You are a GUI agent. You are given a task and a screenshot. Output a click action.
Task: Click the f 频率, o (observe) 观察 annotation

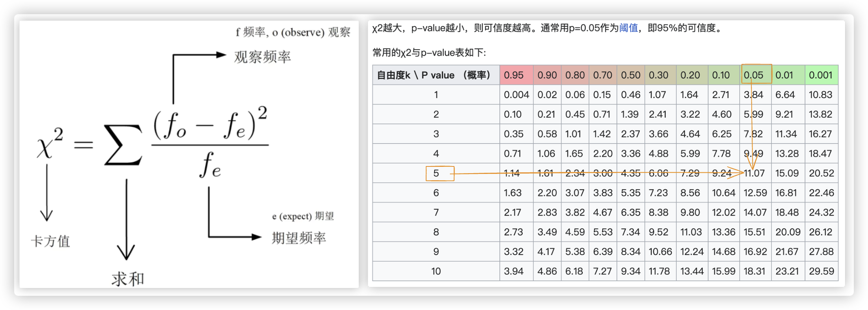click(293, 32)
